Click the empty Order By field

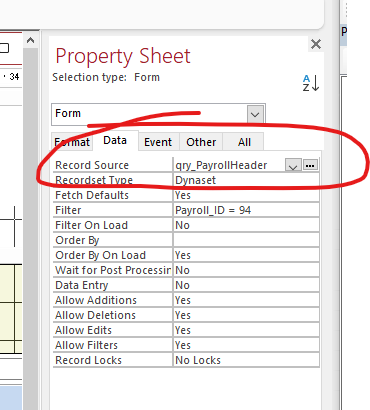(246, 240)
